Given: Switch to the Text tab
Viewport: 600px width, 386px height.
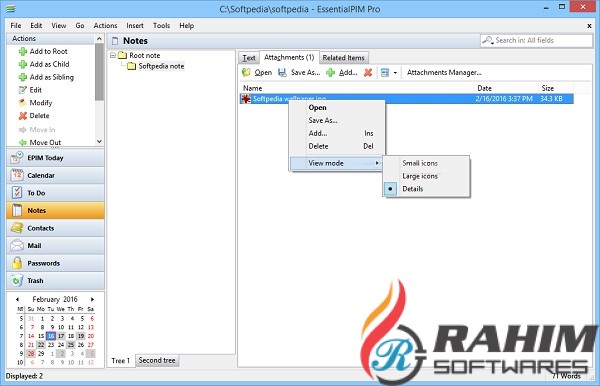Looking at the screenshot, I should [x=249, y=58].
